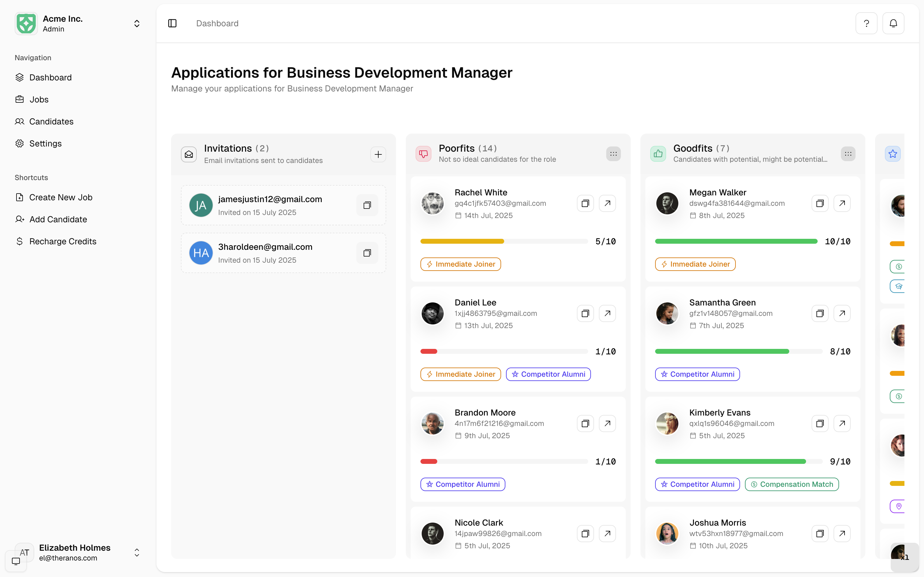
Task: Open Kimberly Evans's application
Action: [x=842, y=424]
